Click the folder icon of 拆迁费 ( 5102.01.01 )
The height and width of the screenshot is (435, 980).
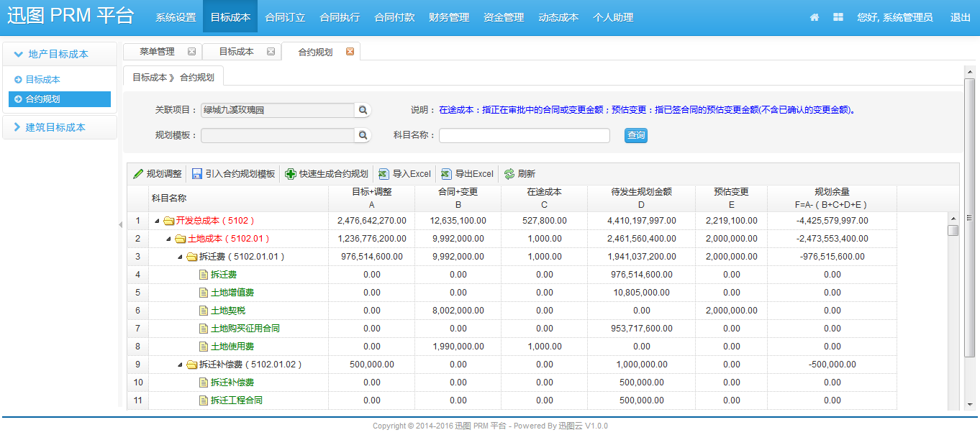[192, 257]
